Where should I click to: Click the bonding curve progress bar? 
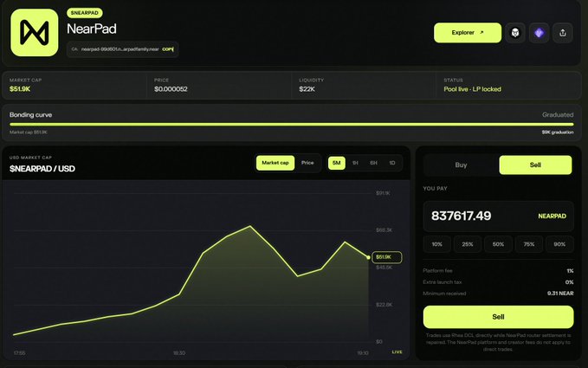[x=291, y=124]
